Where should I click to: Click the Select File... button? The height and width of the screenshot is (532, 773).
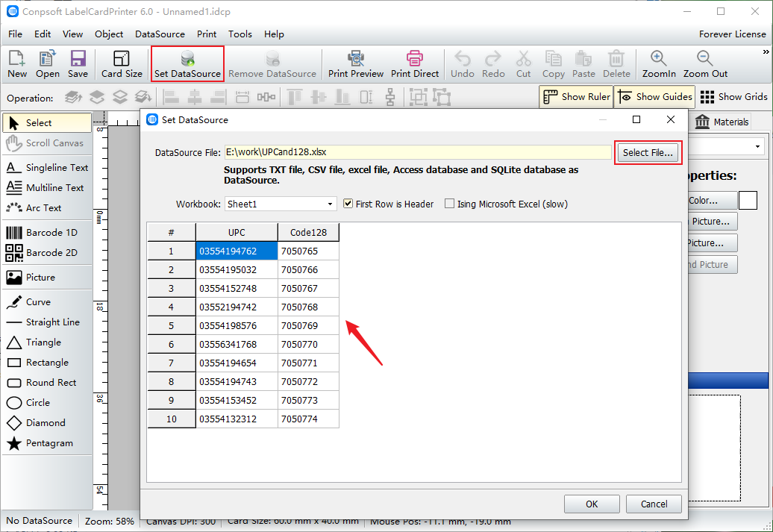[x=648, y=153]
